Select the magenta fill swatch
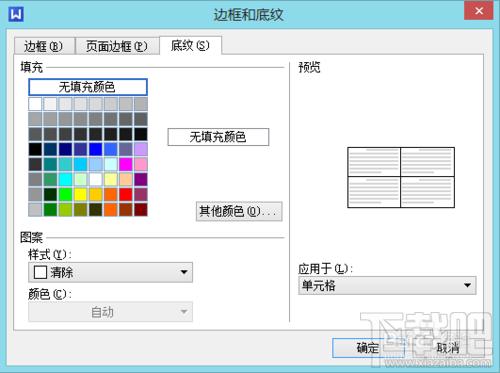The width and height of the screenshot is (500, 373). (x=126, y=164)
